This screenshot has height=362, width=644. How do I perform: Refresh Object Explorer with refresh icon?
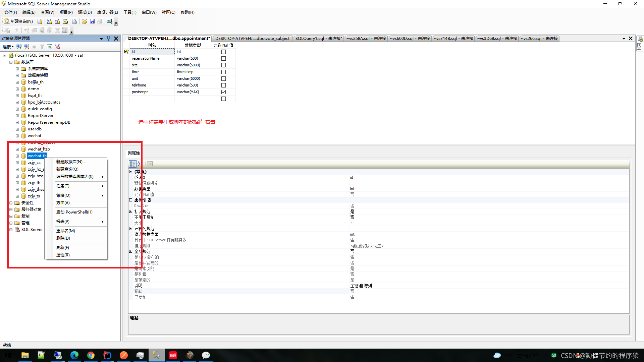pyautogui.click(x=50, y=47)
